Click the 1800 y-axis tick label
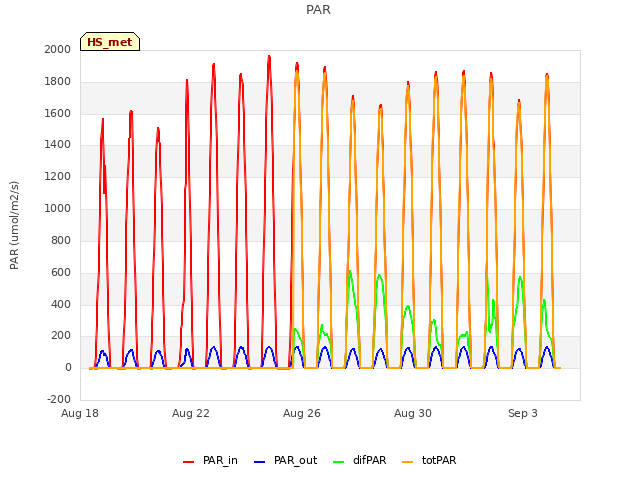This screenshot has width=640, height=480. click(58, 82)
